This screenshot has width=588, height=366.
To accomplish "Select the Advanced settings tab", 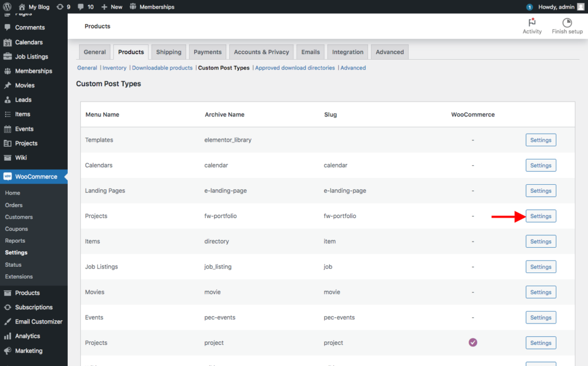I will [390, 52].
